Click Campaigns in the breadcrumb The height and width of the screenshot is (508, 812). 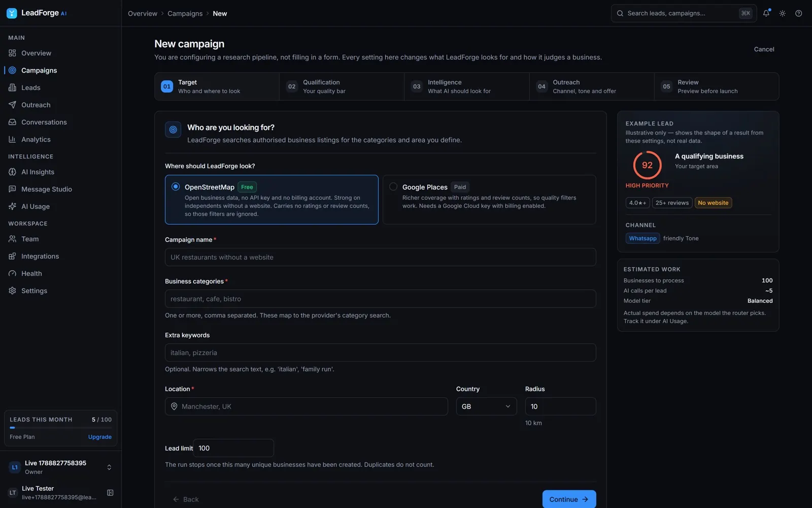click(x=185, y=14)
